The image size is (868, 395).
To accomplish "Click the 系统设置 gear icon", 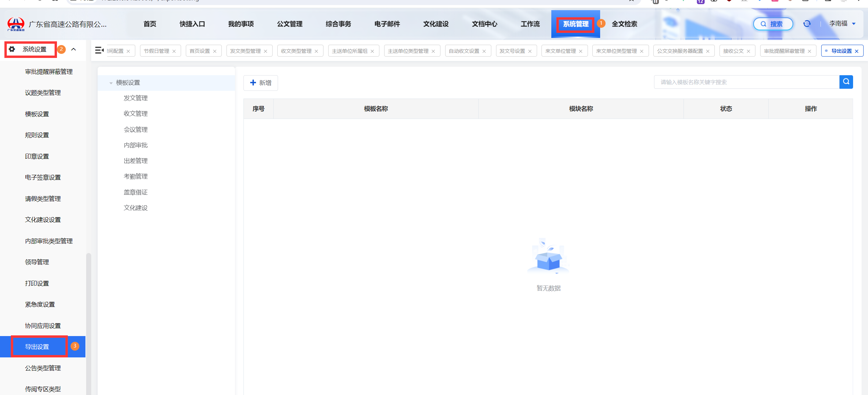I will pos(12,49).
